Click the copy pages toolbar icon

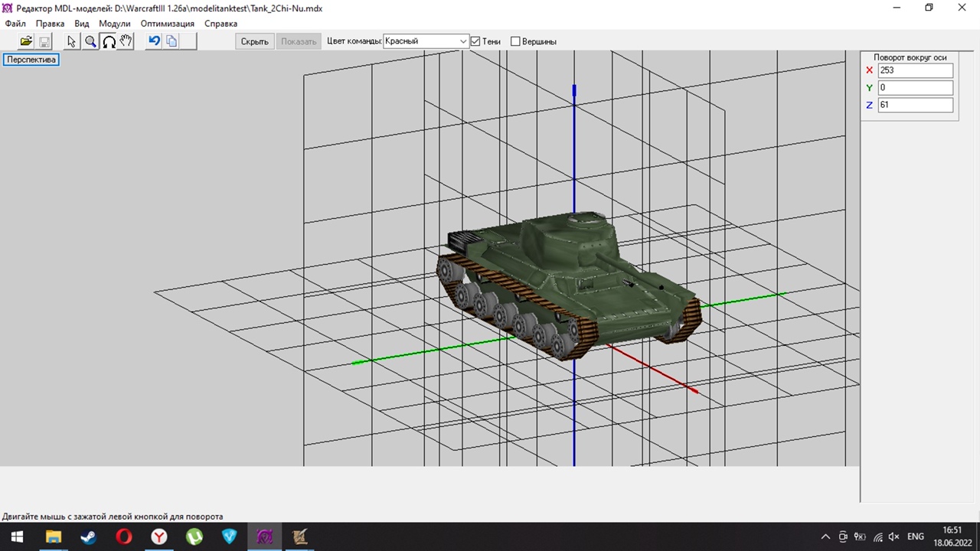[171, 41]
